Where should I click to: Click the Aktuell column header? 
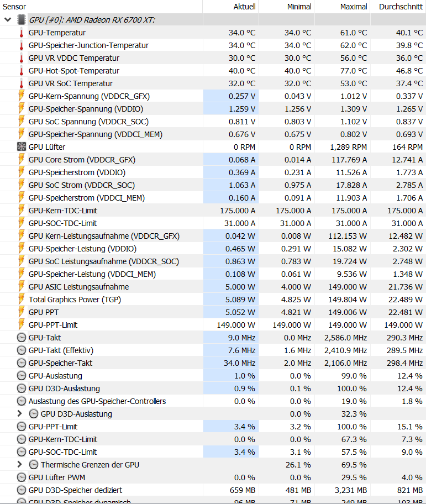coord(230,7)
